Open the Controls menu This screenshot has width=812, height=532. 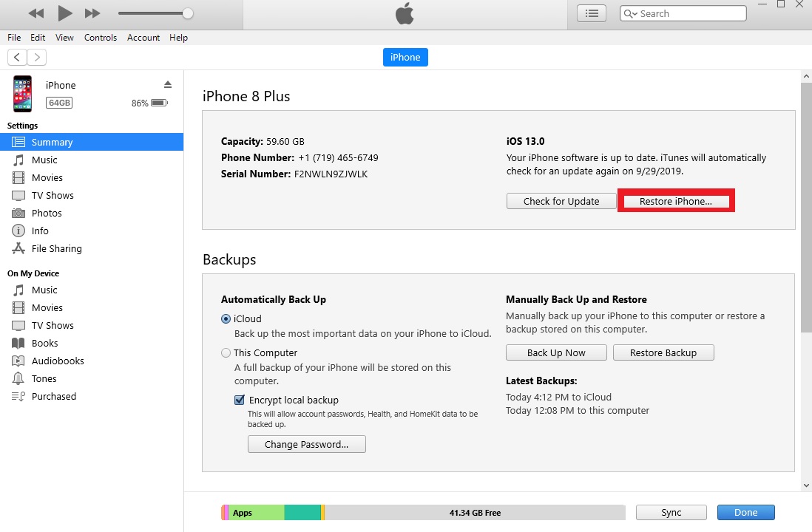point(101,38)
